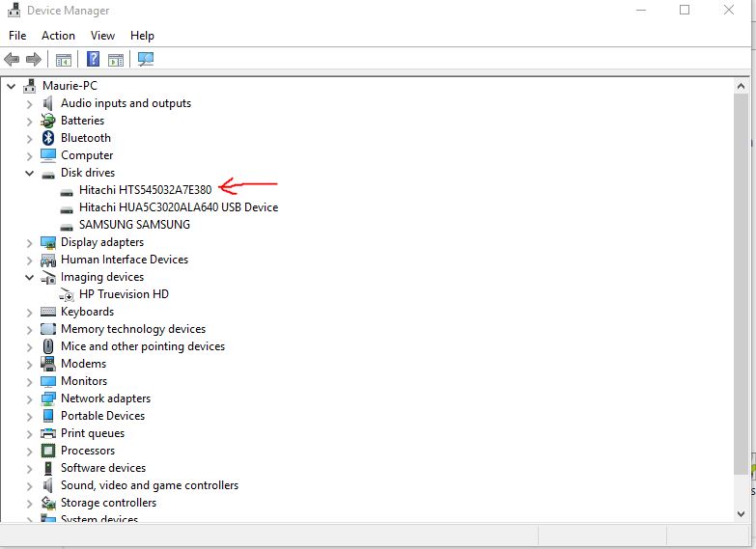The image size is (756, 549).
Task: Click the Human Interface Devices icon
Action: point(47,261)
